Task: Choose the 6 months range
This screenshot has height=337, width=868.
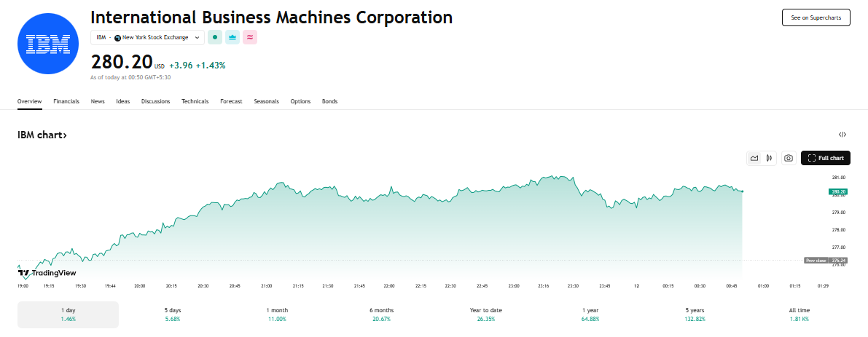Action: (x=381, y=315)
